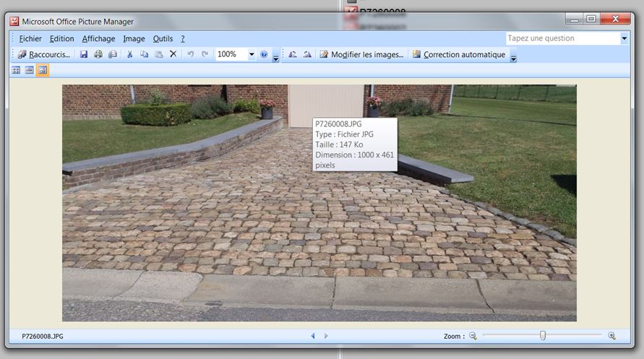The width and height of the screenshot is (644, 359).
Task: Cut with the scissors icon
Action: pyautogui.click(x=130, y=54)
